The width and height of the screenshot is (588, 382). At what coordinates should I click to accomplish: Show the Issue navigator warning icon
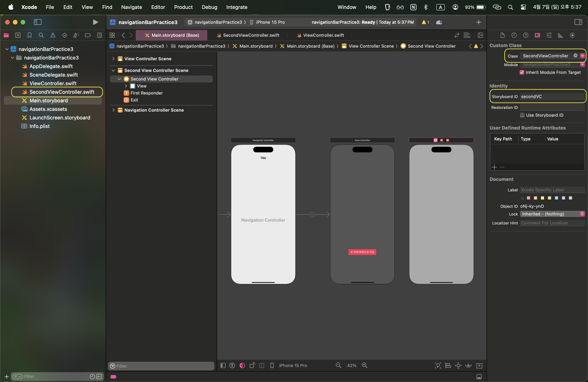(x=53, y=35)
